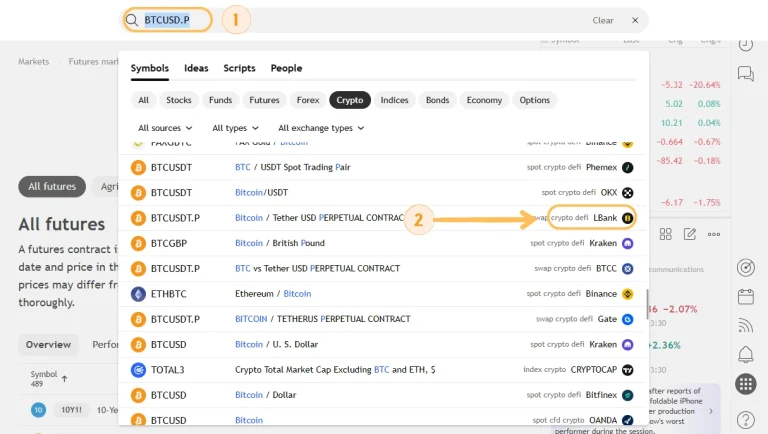Image resolution: width=768 pixels, height=434 pixels.
Task: Select the Crypto filter chip
Action: pyautogui.click(x=350, y=100)
